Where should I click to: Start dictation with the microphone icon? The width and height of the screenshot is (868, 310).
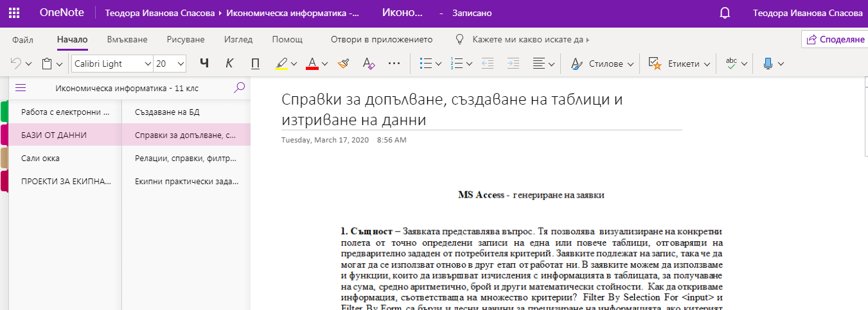click(x=768, y=64)
